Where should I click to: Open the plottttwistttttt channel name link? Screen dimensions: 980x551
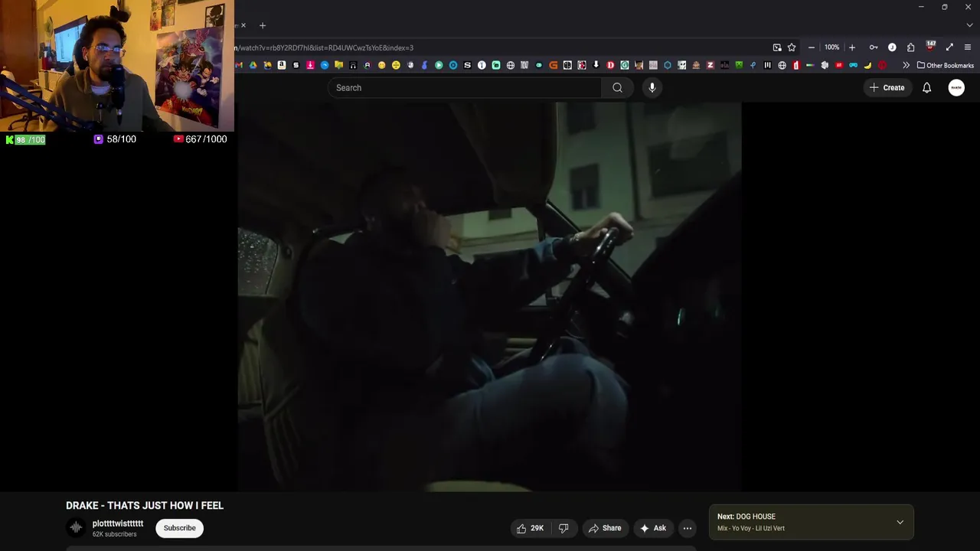coord(118,523)
